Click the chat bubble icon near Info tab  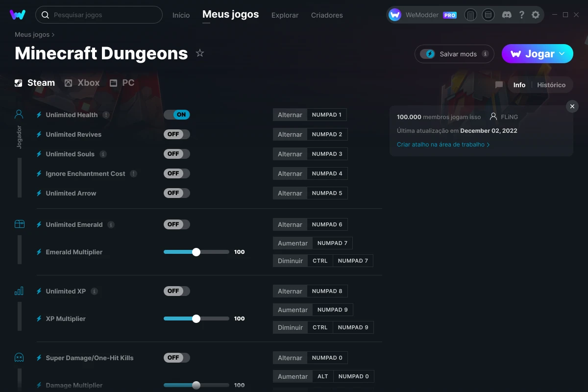coord(498,85)
